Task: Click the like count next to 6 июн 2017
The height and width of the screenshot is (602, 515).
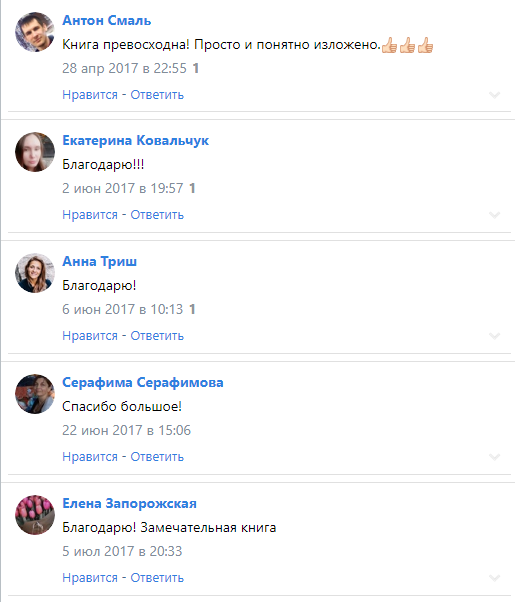Action: tap(192, 309)
